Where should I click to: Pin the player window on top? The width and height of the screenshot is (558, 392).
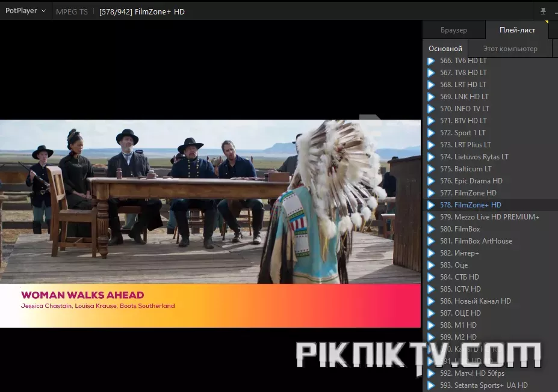[543, 11]
